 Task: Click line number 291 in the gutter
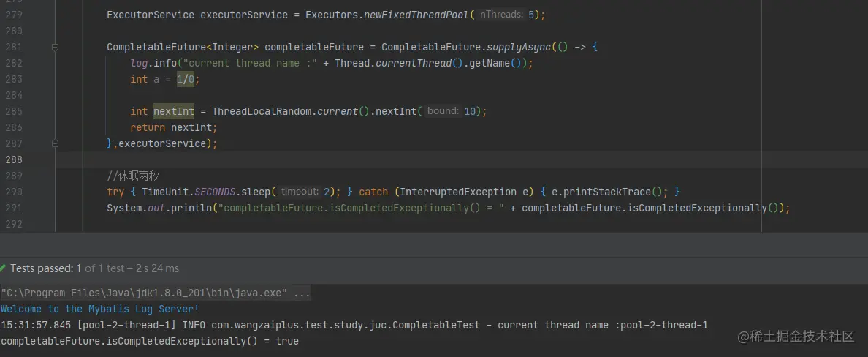(x=13, y=208)
